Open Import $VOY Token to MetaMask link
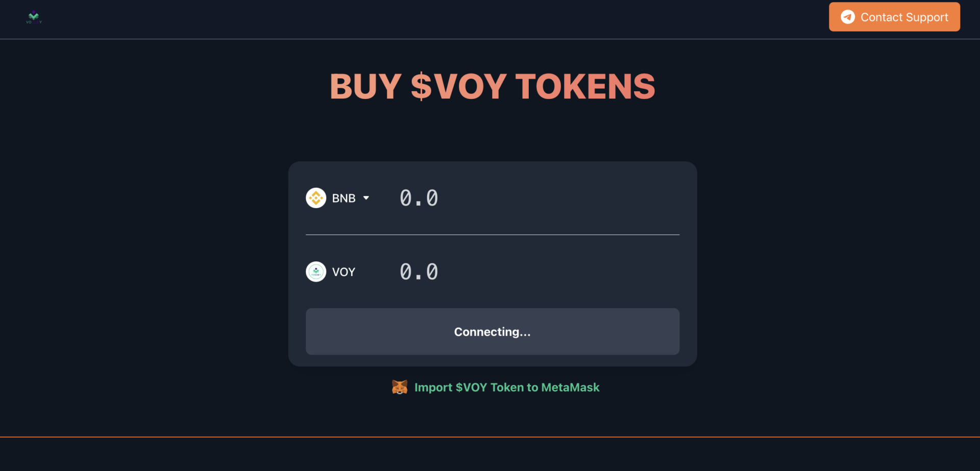This screenshot has height=471, width=980. (x=507, y=387)
